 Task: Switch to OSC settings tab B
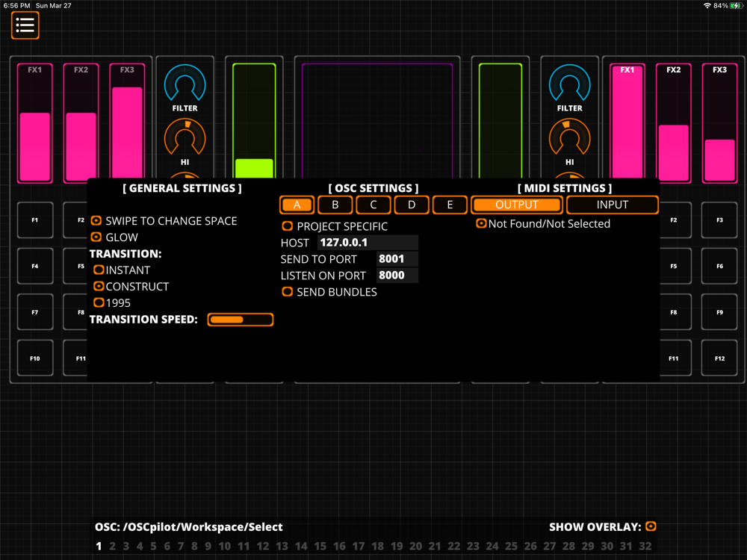point(335,205)
